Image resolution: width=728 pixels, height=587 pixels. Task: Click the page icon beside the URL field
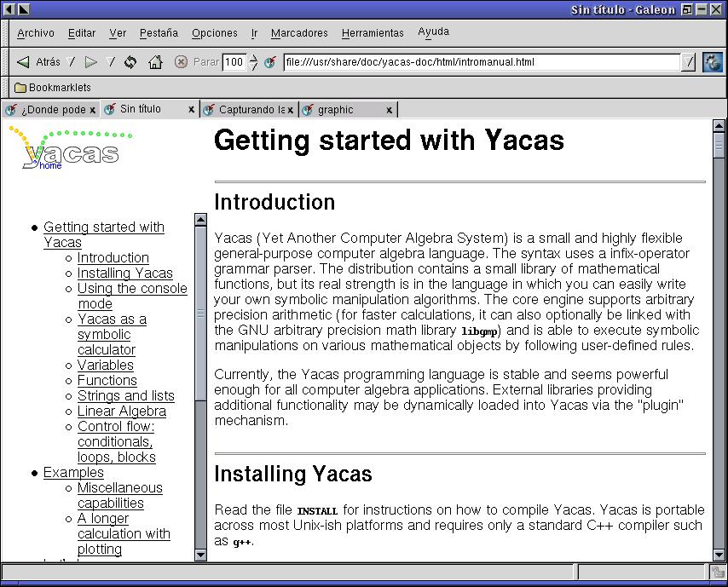coord(270,62)
